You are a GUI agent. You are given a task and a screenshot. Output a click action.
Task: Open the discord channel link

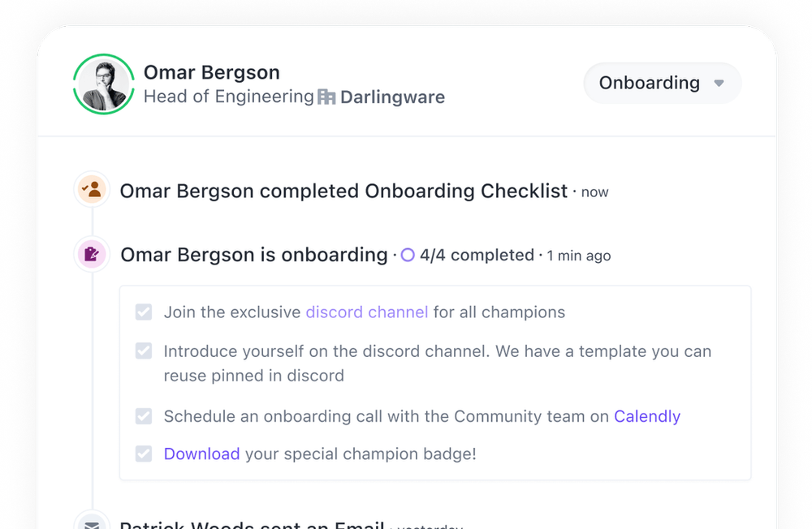(x=366, y=312)
